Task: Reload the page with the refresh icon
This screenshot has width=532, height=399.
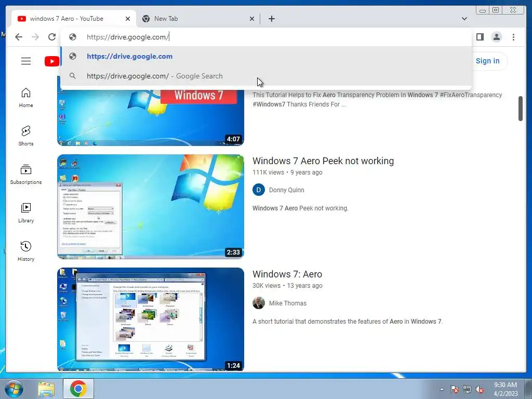Action: (52, 37)
